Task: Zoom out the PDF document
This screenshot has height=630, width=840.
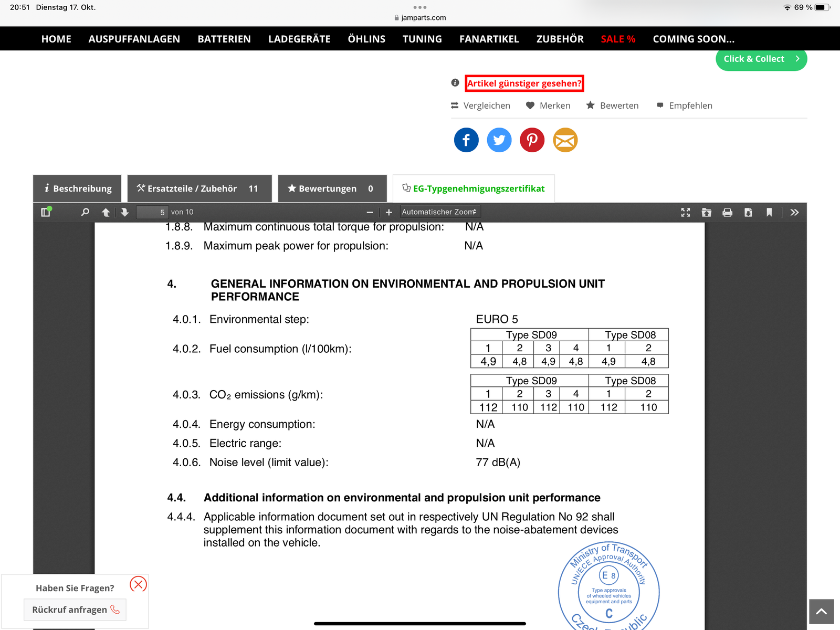Action: click(x=370, y=212)
